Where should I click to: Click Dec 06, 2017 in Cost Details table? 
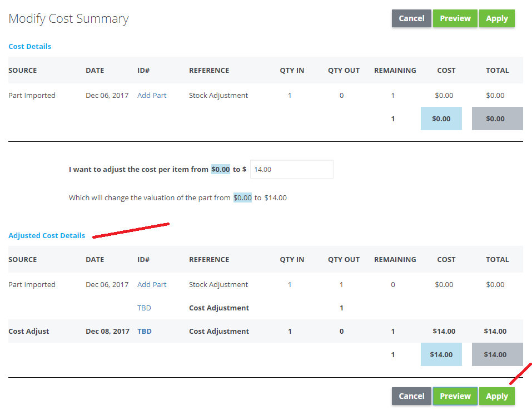click(107, 95)
